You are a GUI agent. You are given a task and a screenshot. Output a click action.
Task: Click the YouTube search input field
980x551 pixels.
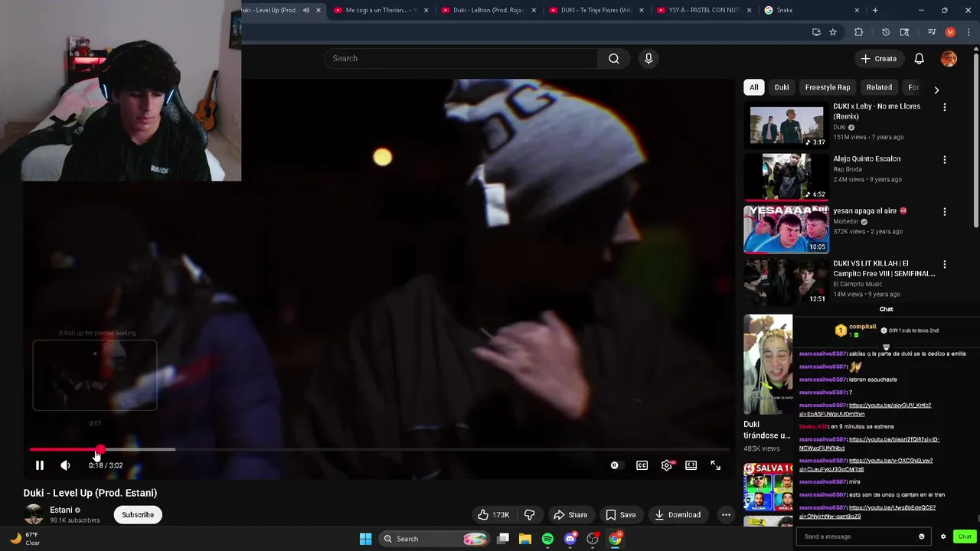[x=462, y=58]
